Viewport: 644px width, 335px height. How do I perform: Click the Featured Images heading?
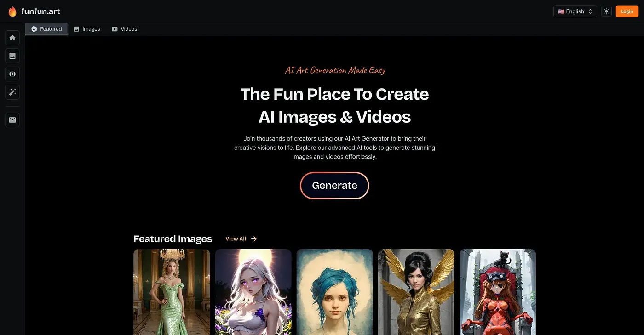pos(173,239)
